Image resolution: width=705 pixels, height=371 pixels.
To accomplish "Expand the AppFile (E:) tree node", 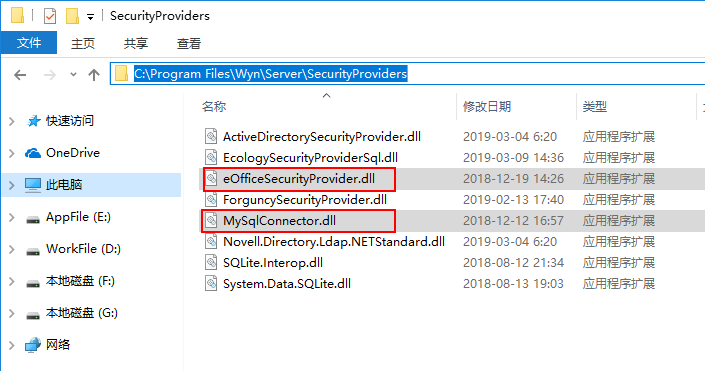I will pyautogui.click(x=12, y=218).
